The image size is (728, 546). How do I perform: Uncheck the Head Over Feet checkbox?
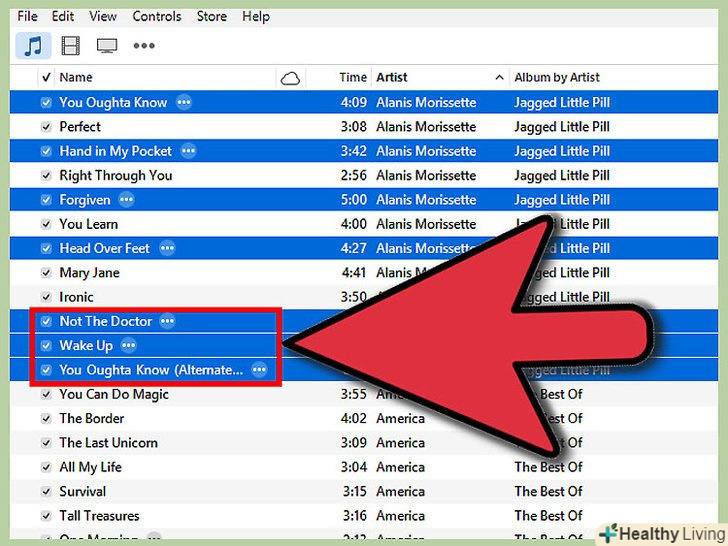(x=46, y=248)
